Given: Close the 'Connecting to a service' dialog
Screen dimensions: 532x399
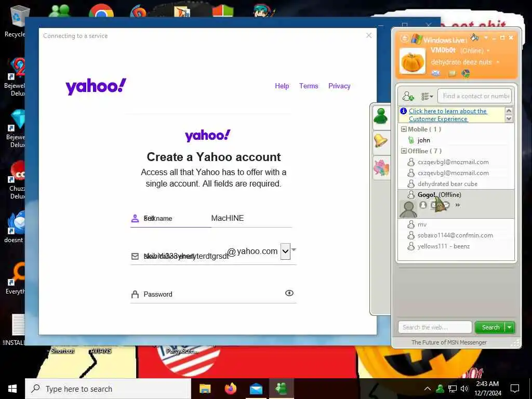Looking at the screenshot, I should pyautogui.click(x=369, y=36).
